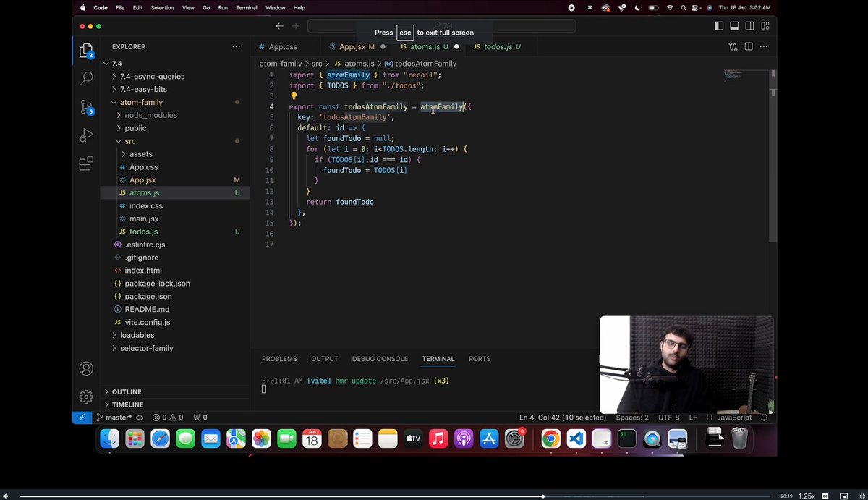The height and width of the screenshot is (500, 868).
Task: Change the 1.25x playback speed
Action: click(x=807, y=496)
